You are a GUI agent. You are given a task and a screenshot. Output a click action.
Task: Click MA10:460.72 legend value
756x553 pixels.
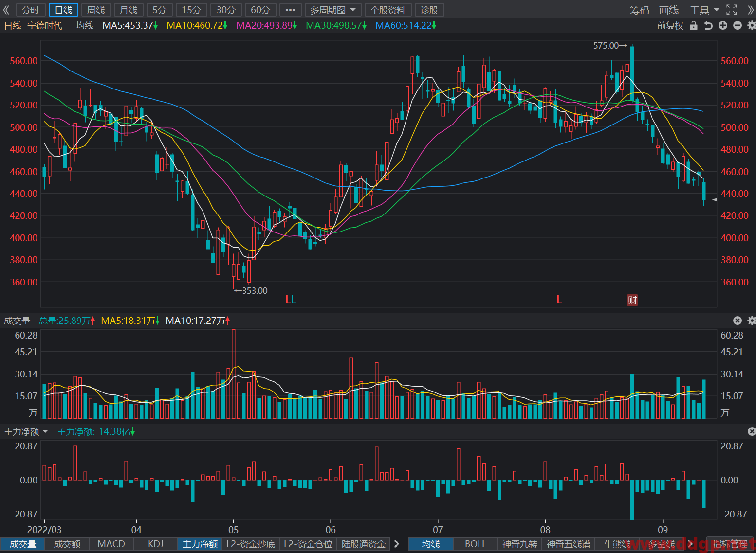pos(197,25)
